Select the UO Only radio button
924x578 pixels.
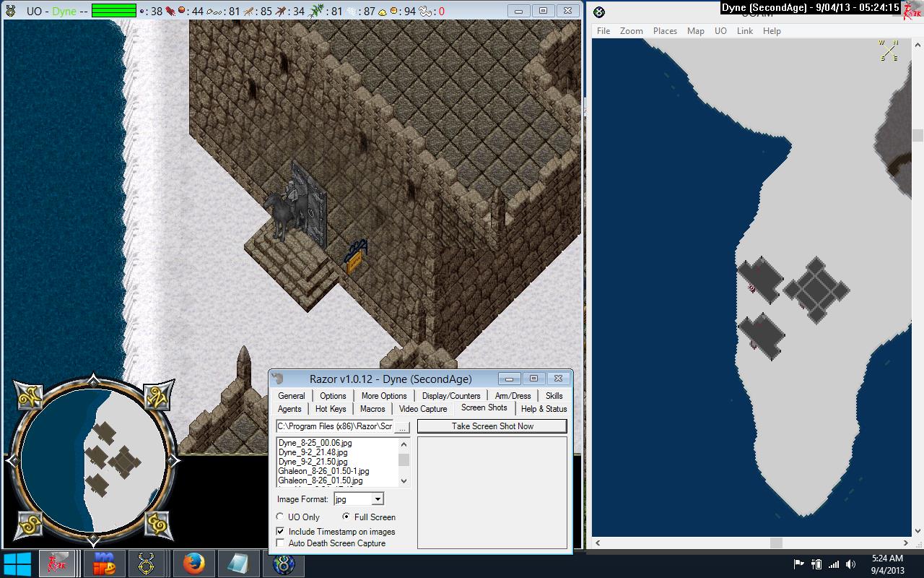[x=281, y=517]
